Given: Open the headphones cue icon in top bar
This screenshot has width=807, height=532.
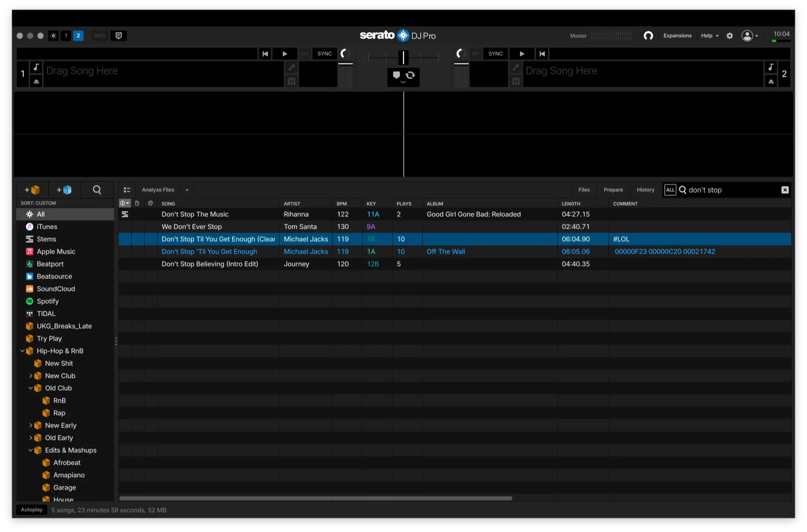Looking at the screenshot, I should tap(648, 36).
